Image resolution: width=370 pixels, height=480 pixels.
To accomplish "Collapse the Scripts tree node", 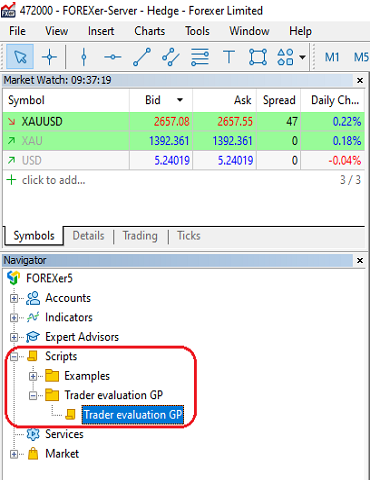I will (x=14, y=357).
